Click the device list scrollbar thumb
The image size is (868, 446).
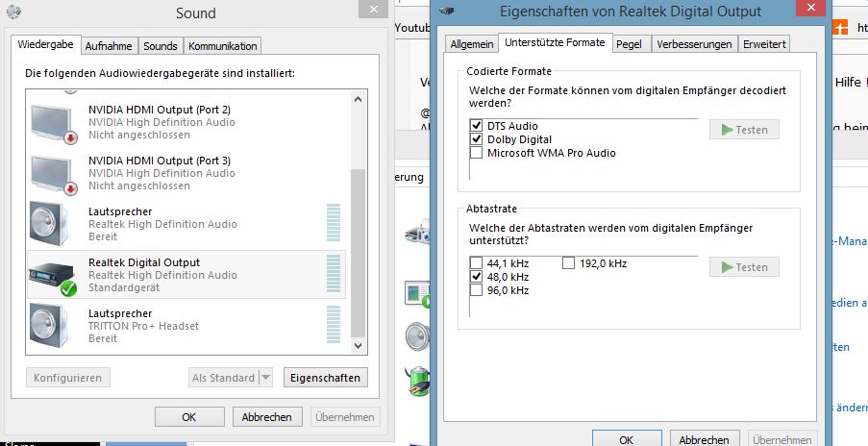[358, 254]
